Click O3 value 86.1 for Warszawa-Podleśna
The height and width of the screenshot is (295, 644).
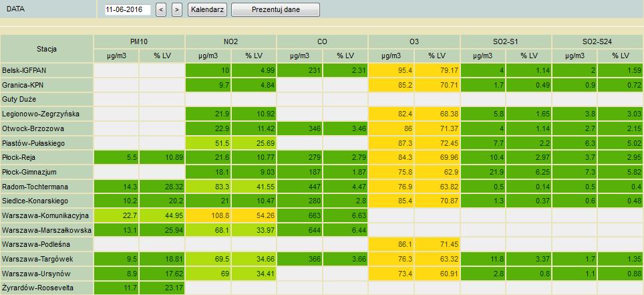click(x=391, y=244)
